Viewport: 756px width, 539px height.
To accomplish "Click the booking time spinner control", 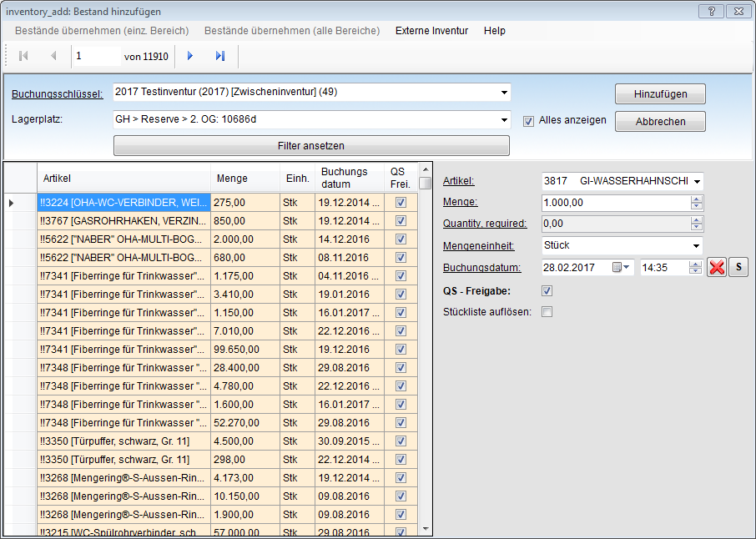I will tap(695, 268).
